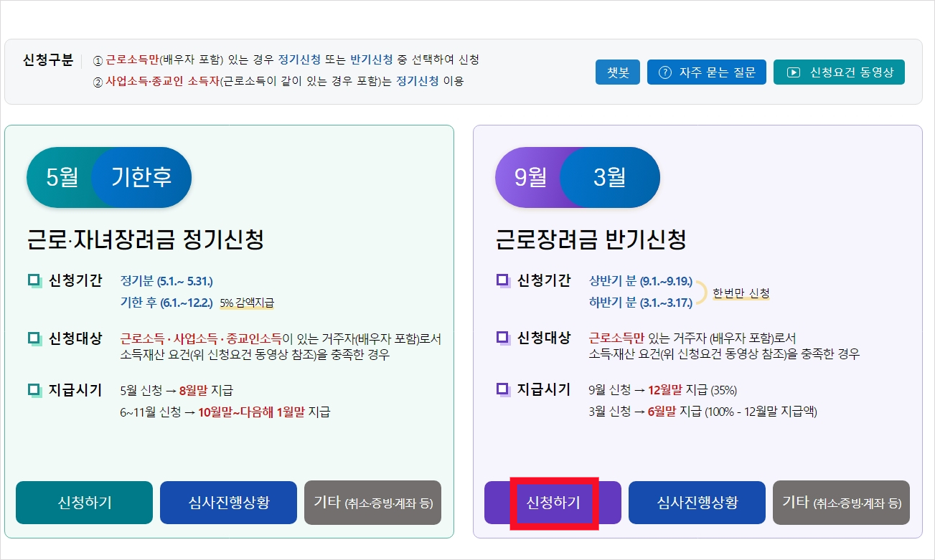Open the 챗봇 button
The image size is (935, 560).
coord(618,72)
